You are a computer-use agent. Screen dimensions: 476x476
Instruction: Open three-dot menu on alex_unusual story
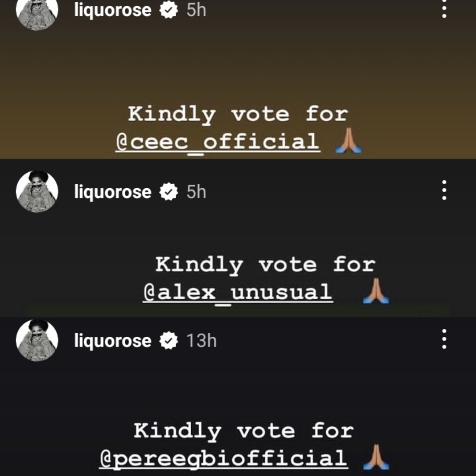(444, 190)
